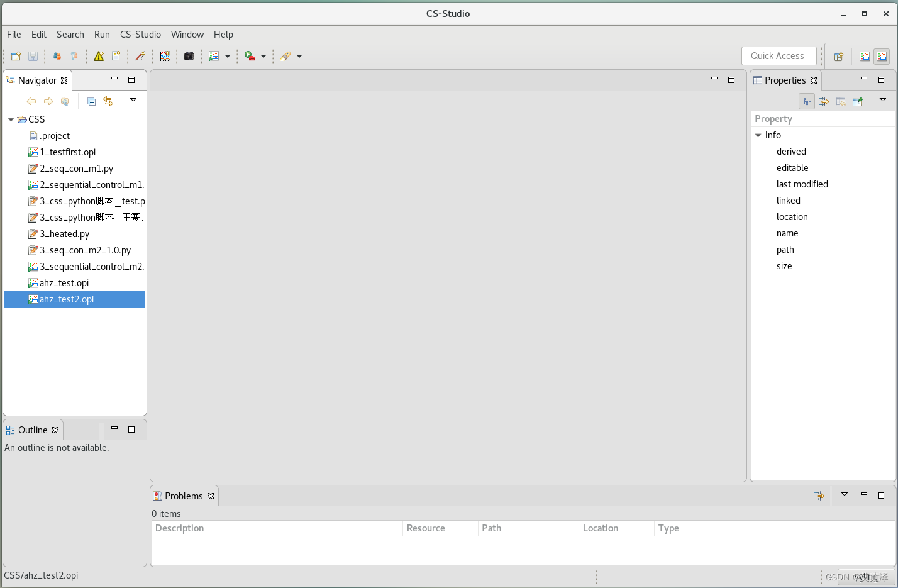Screen dimensions: 898x588
Task: Open the Search menu
Action: pos(70,35)
